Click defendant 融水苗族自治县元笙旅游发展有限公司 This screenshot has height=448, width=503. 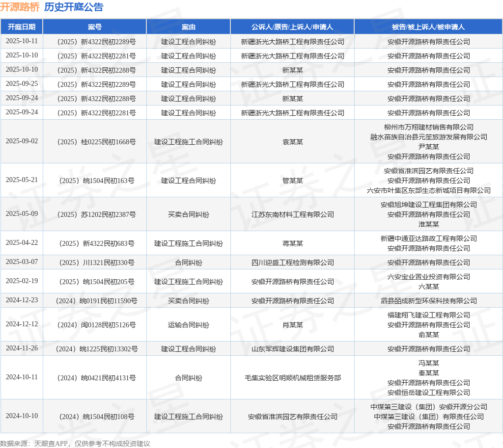coord(428,137)
